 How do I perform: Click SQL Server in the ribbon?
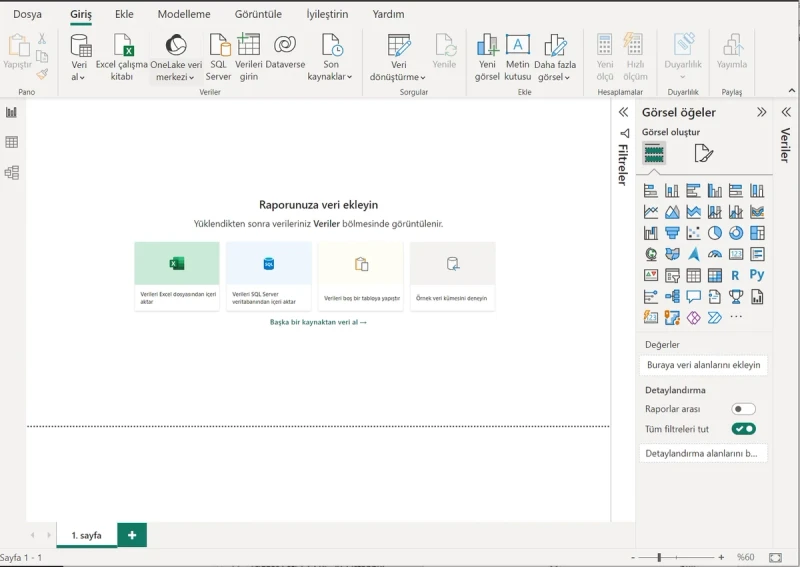(218, 57)
